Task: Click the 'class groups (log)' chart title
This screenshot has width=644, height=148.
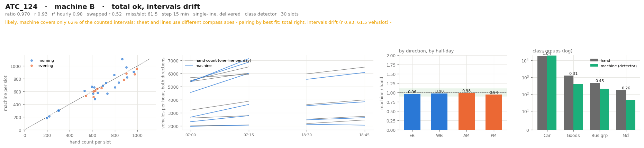Action: coord(552,51)
